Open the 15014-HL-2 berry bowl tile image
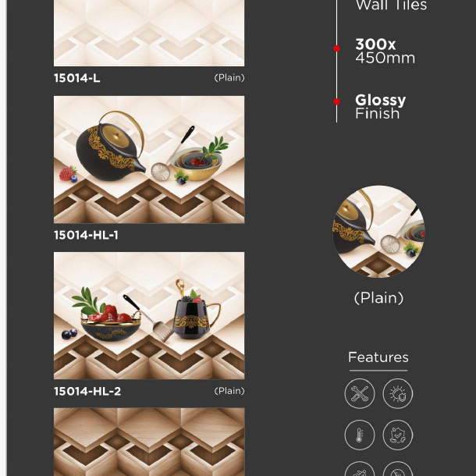 pos(149,316)
